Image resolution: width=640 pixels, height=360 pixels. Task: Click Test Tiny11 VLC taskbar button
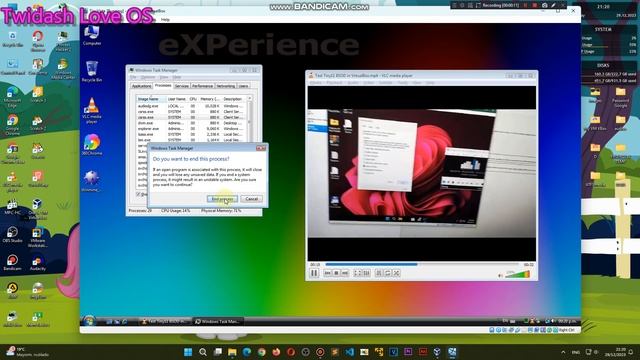coord(165,322)
